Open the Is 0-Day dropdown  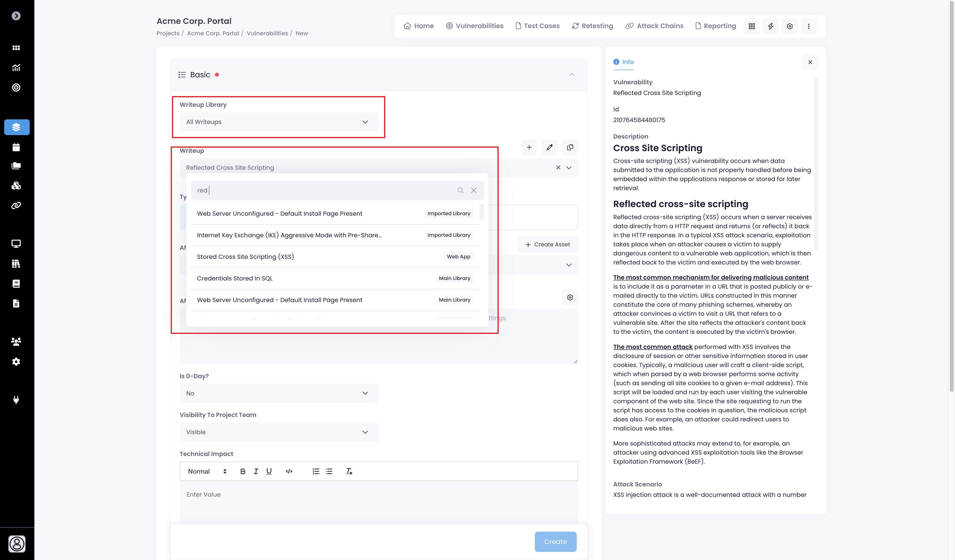pos(279,393)
